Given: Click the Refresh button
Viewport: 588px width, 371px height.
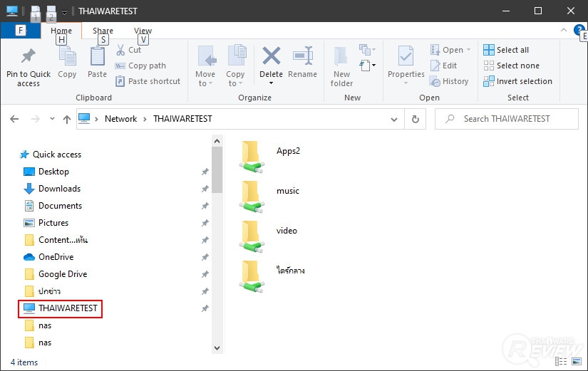Looking at the screenshot, I should pyautogui.click(x=415, y=119).
